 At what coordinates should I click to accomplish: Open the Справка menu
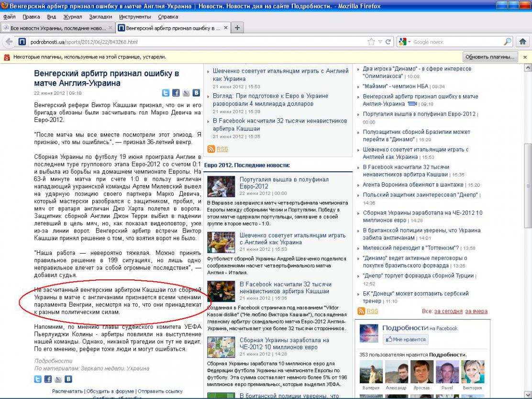point(168,17)
